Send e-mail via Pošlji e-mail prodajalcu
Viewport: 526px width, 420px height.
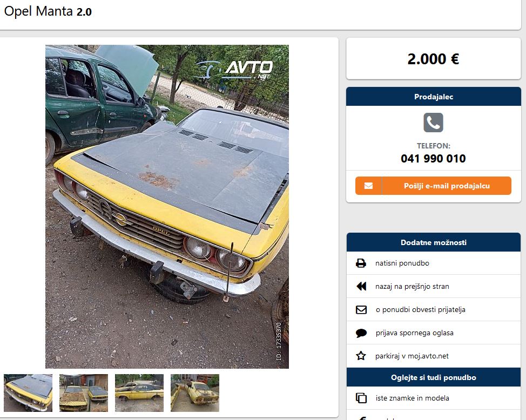(x=433, y=186)
